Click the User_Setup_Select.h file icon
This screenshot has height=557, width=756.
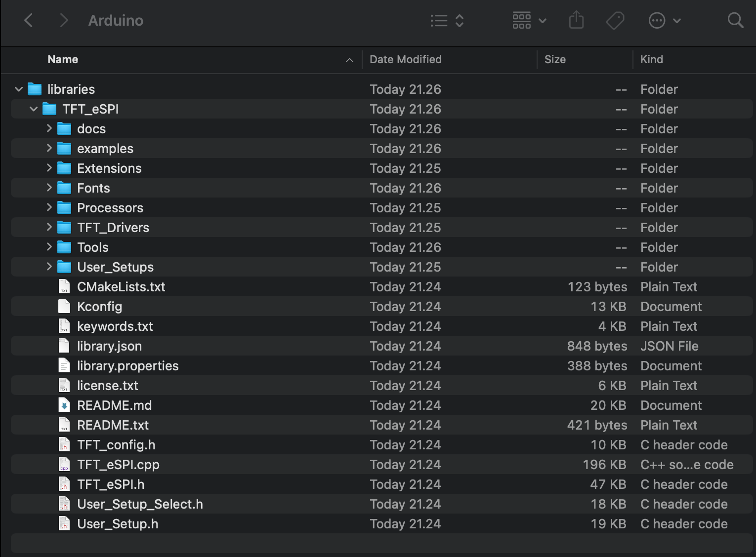64,504
